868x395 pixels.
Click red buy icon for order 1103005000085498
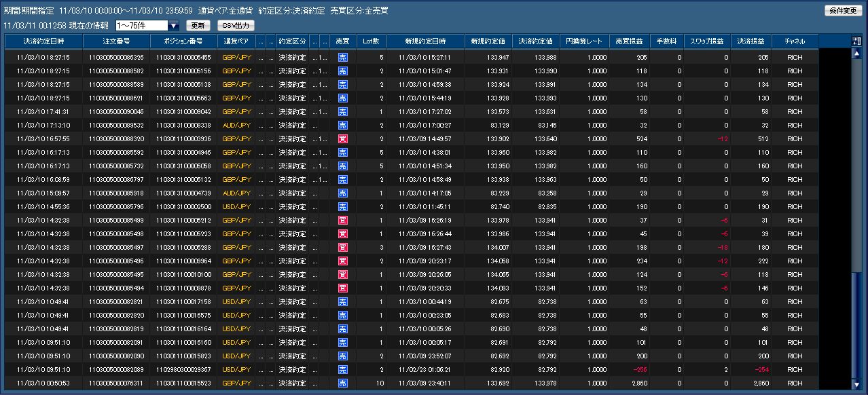click(x=342, y=233)
